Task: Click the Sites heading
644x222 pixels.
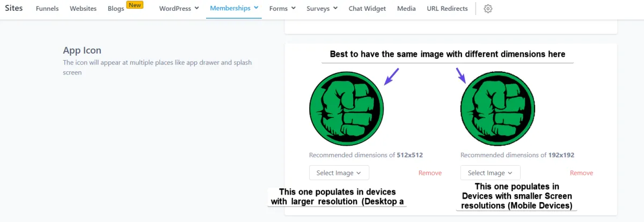Action: coord(14,8)
